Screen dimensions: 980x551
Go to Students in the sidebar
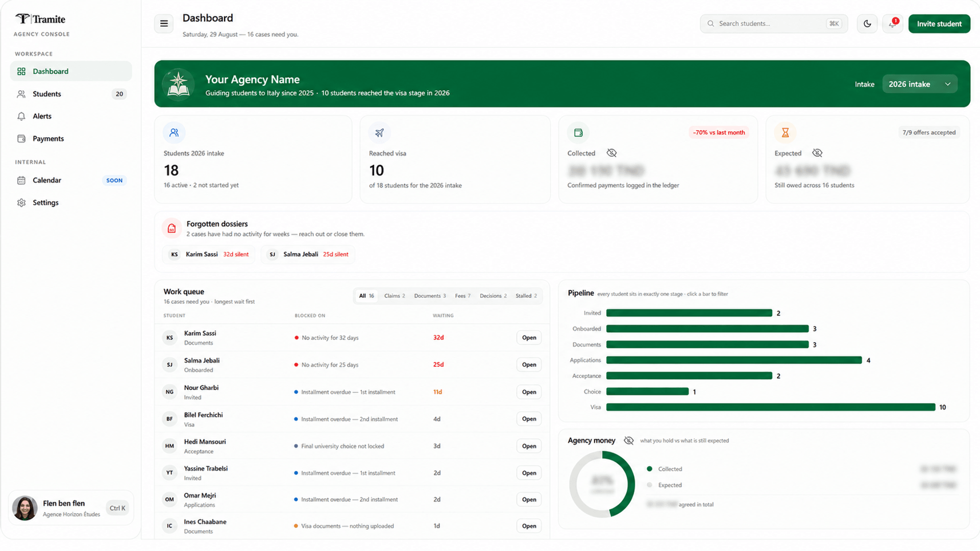(x=71, y=94)
